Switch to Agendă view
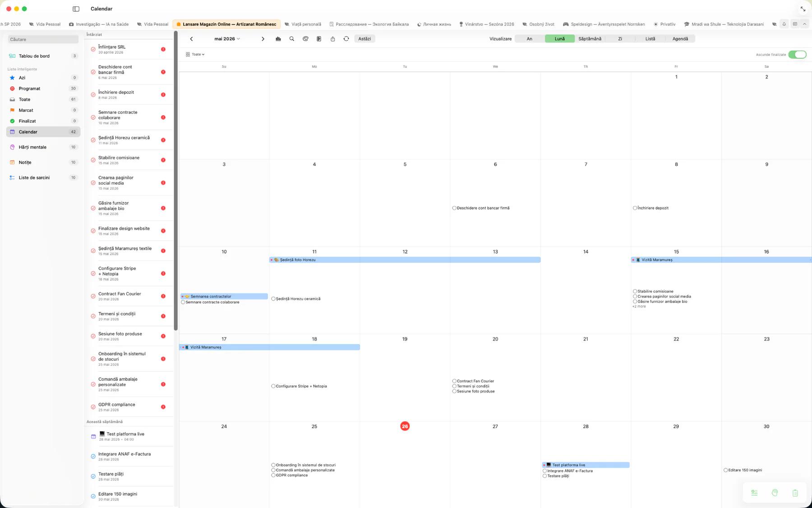Viewport: 812px width, 508px height. 680,39
